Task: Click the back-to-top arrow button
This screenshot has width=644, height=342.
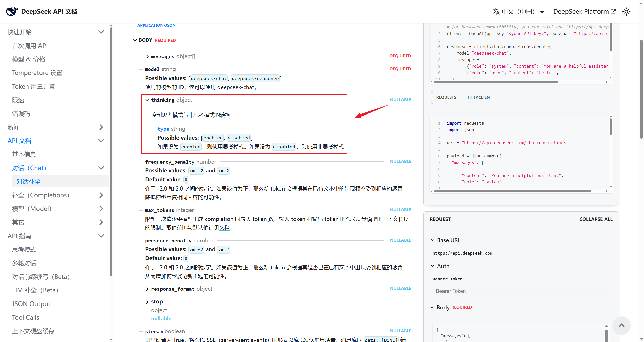Action: click(x=621, y=325)
